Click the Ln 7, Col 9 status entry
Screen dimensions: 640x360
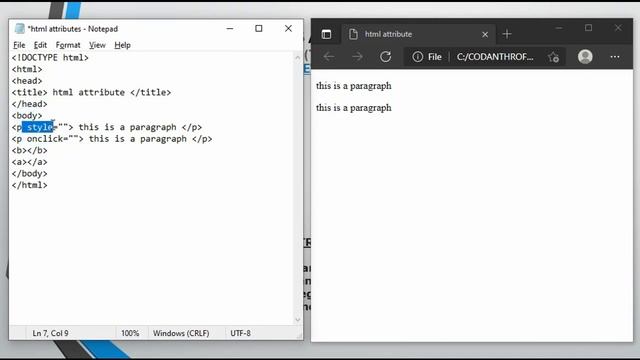[x=51, y=333]
